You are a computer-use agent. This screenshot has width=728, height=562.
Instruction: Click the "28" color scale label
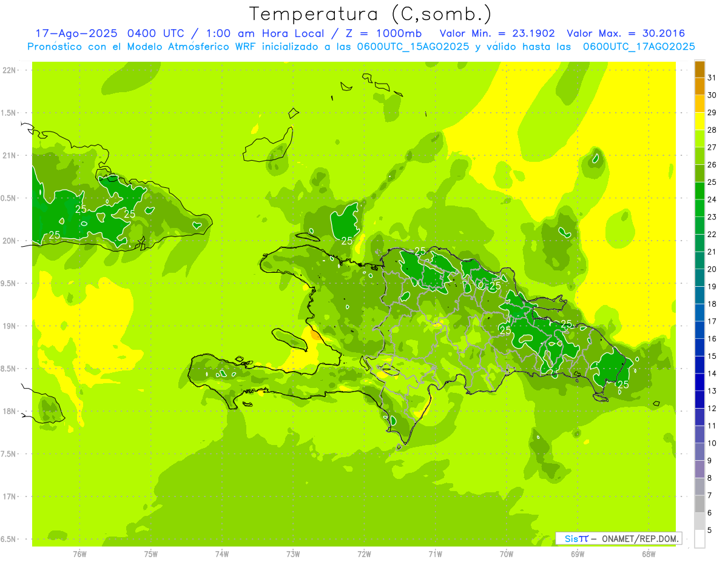click(x=712, y=130)
